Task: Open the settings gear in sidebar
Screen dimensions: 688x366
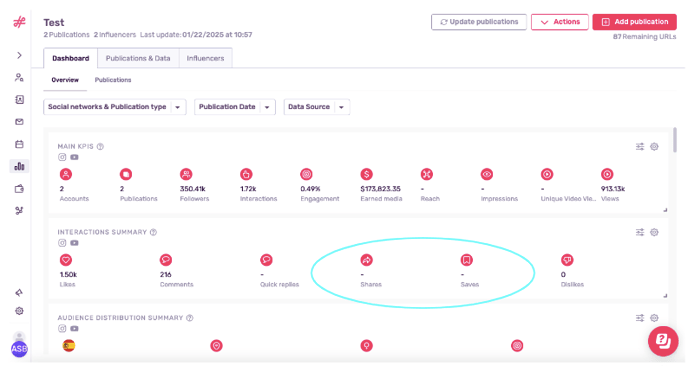Action: [x=19, y=311]
